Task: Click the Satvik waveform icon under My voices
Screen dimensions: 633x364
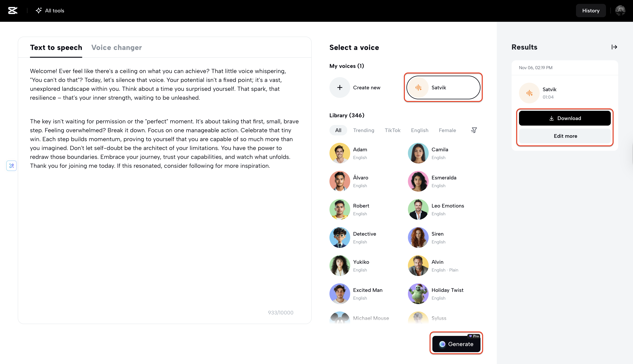Action: tap(418, 87)
